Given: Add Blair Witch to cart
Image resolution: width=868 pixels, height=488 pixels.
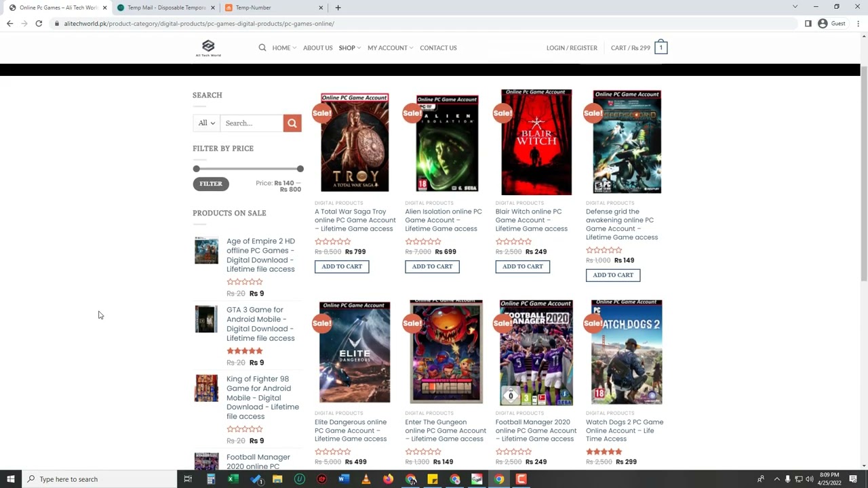Looking at the screenshot, I should coord(523,266).
